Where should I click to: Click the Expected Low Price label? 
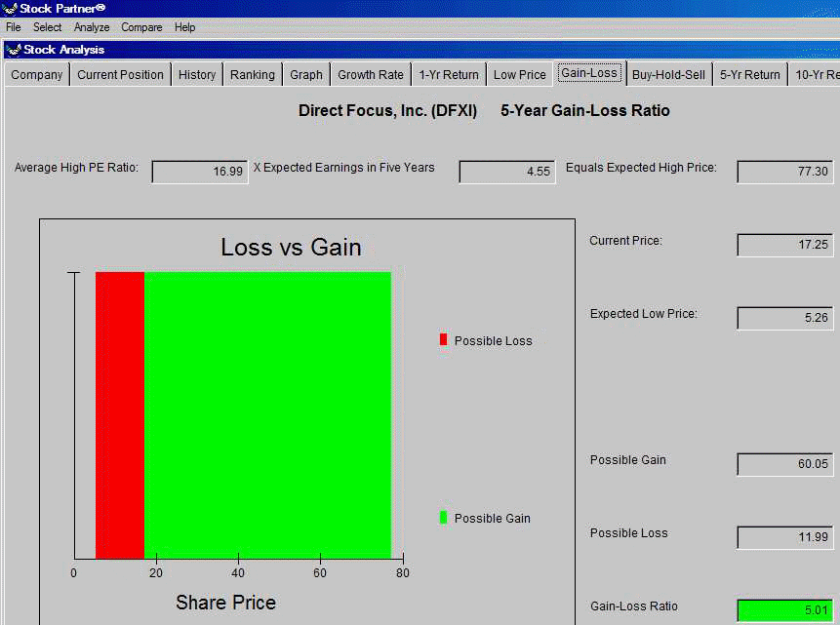click(x=643, y=314)
